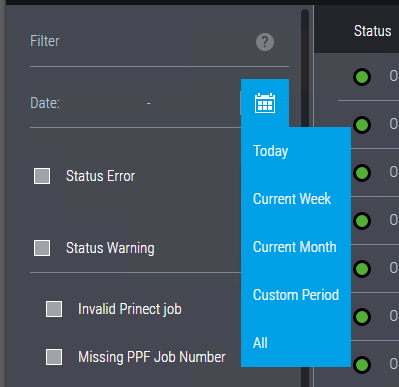Check the Invalid Prinect job option
Viewport: 399px width, 387px height.
coord(54,309)
